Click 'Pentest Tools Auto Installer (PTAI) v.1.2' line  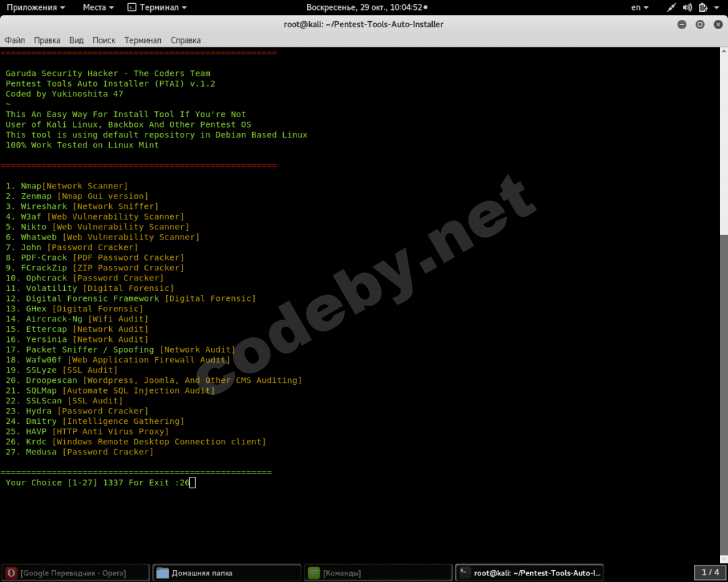coord(111,83)
